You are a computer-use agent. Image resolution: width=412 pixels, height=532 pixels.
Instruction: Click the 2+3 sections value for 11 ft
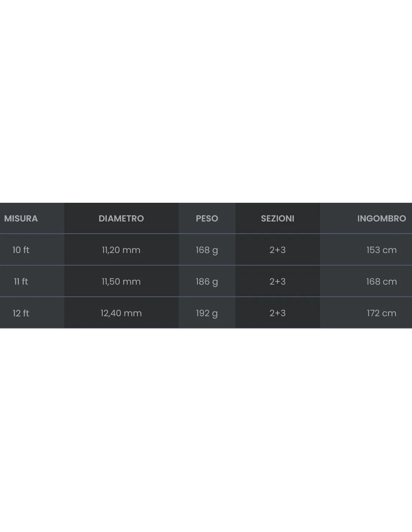coord(278,281)
